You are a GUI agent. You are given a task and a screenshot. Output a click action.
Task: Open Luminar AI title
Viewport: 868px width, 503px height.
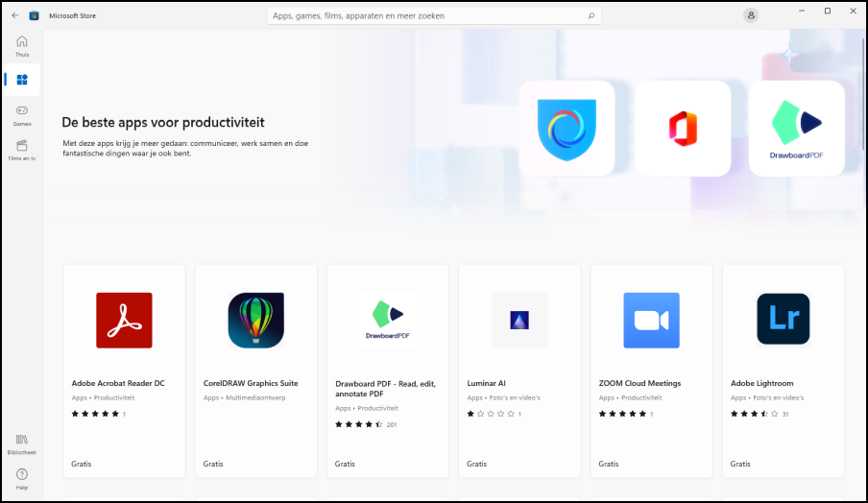[x=486, y=383]
